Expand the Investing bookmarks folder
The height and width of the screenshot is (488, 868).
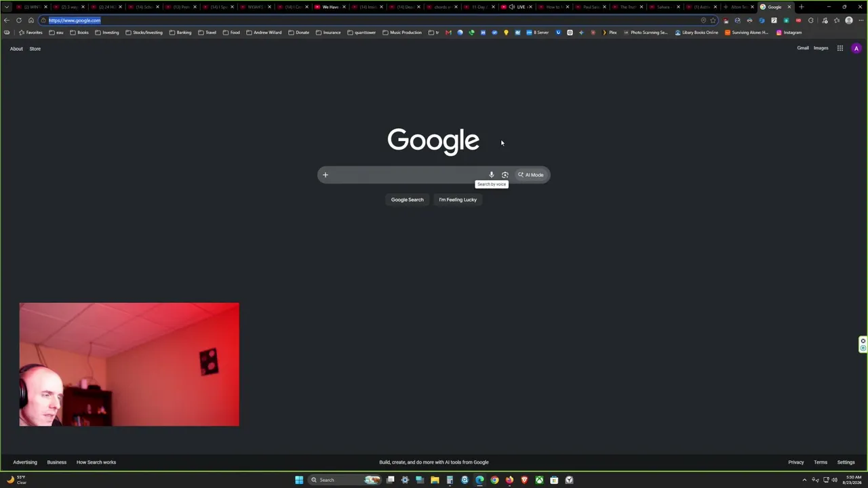[106, 33]
